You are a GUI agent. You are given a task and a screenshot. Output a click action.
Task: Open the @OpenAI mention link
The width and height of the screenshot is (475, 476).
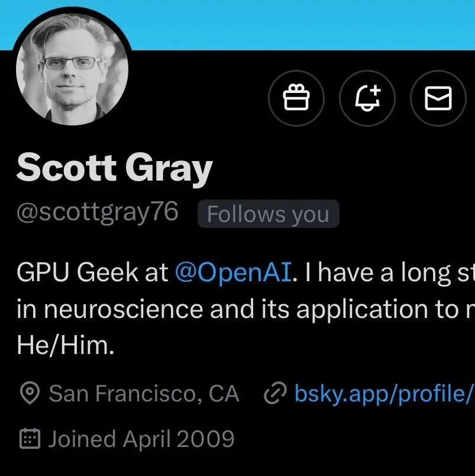(233, 273)
